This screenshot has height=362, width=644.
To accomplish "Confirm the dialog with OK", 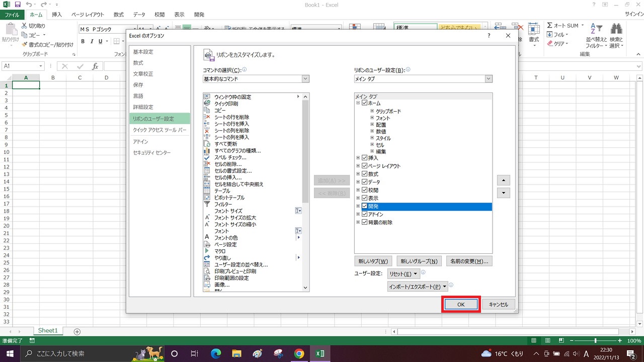I will tap(461, 304).
